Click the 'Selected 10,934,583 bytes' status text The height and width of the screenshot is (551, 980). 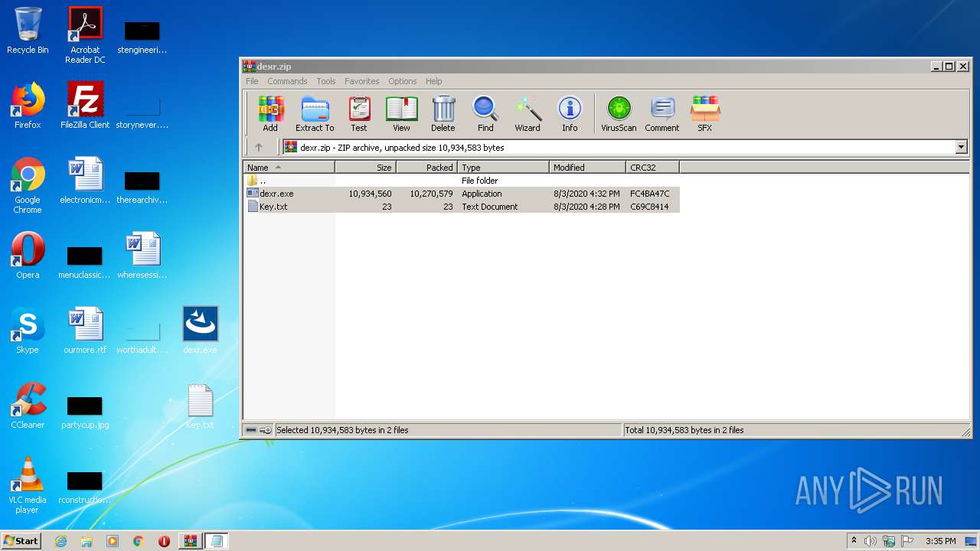click(342, 430)
